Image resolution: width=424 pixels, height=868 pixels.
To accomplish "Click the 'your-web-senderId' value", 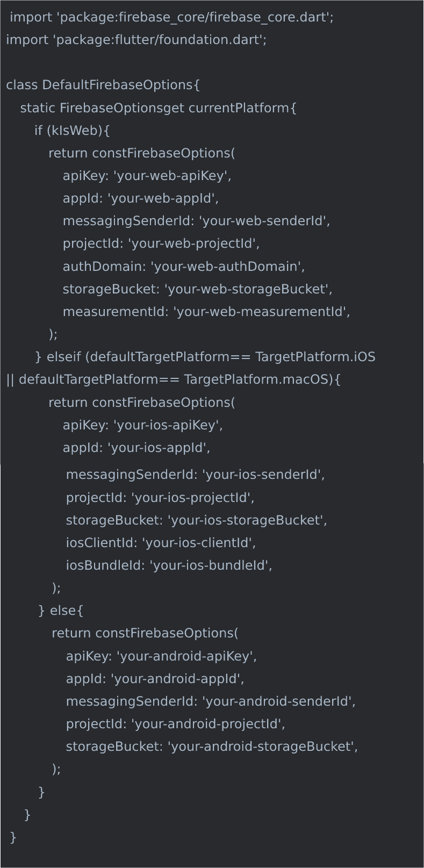I will [264, 221].
